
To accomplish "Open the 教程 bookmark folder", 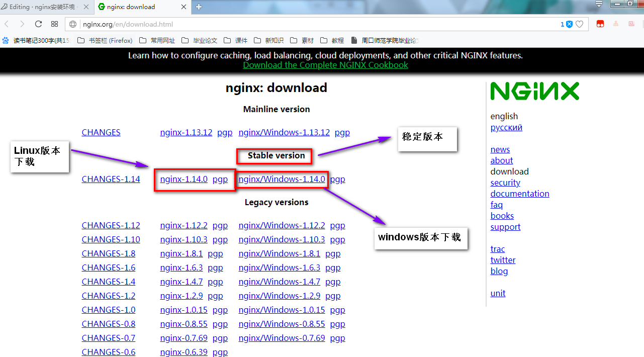I will tap(332, 40).
